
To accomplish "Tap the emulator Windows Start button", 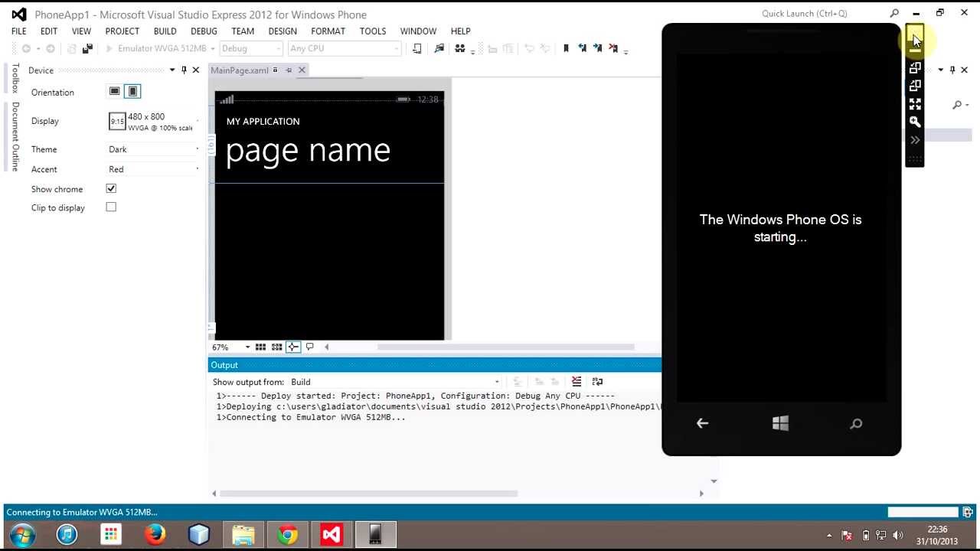I will tap(780, 423).
